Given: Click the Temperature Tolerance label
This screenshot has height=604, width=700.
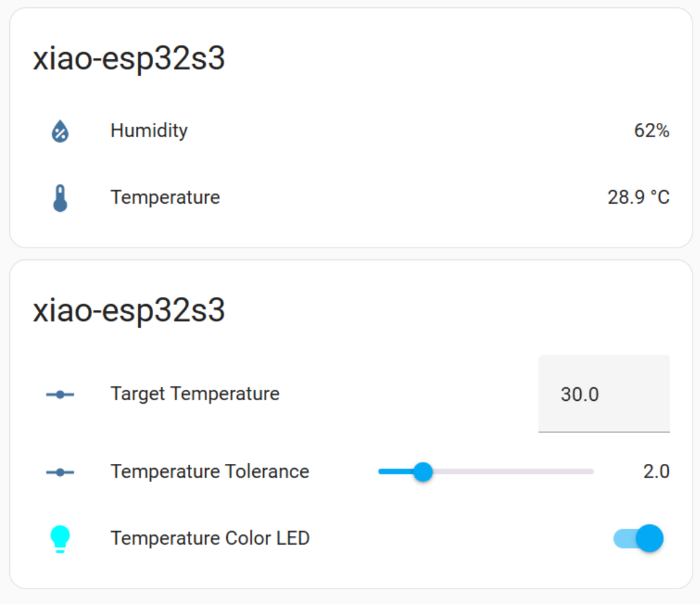Looking at the screenshot, I should [x=210, y=472].
